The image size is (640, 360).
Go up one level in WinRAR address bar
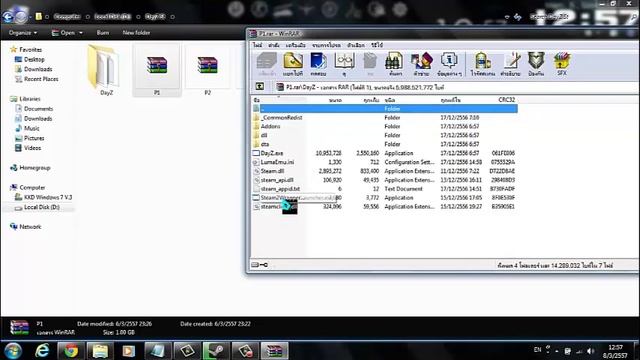click(x=260, y=87)
